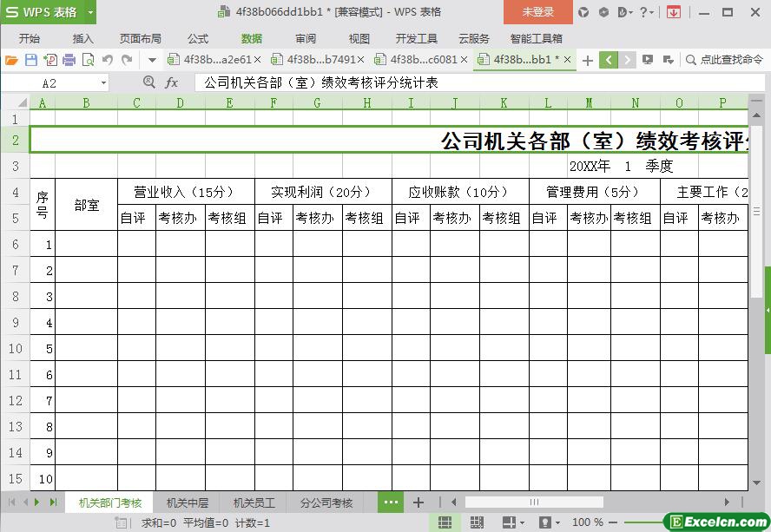Switch to normal view in status bar
Screen dimensions: 771x532
click(445, 522)
